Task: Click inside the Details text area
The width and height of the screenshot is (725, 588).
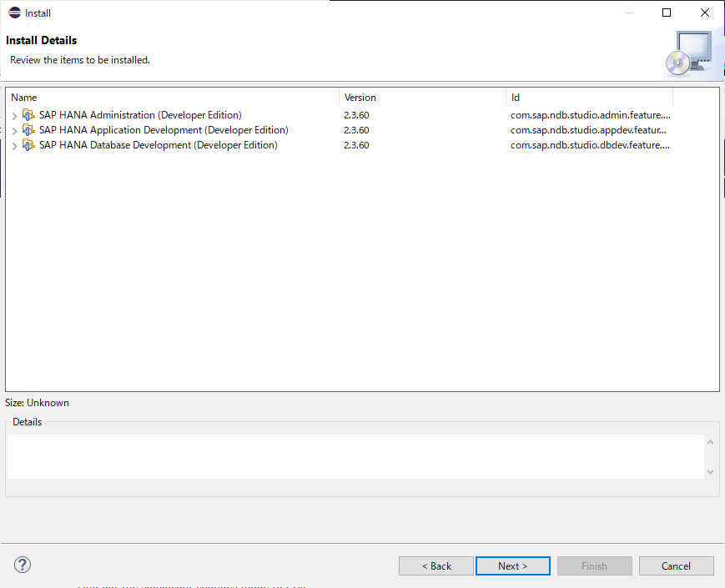Action: click(x=355, y=457)
